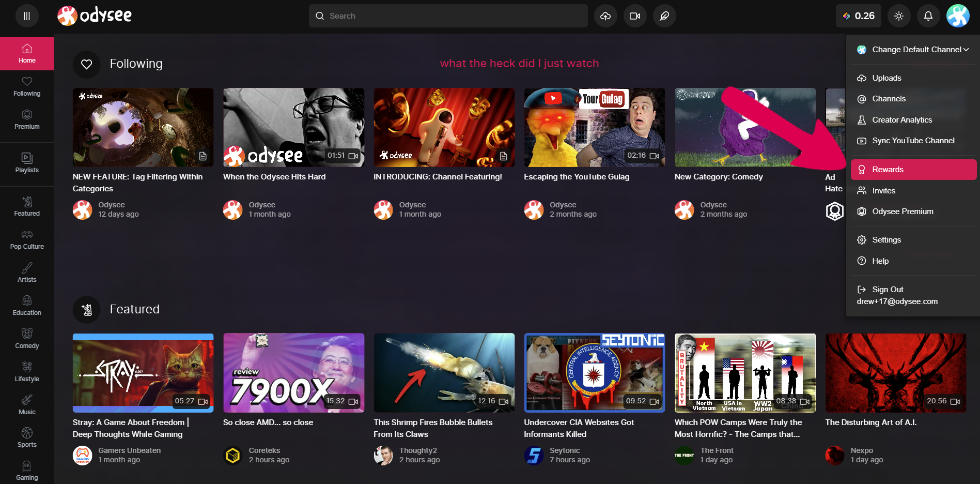
Task: Toggle light and dark theme sun icon
Action: click(x=899, y=16)
